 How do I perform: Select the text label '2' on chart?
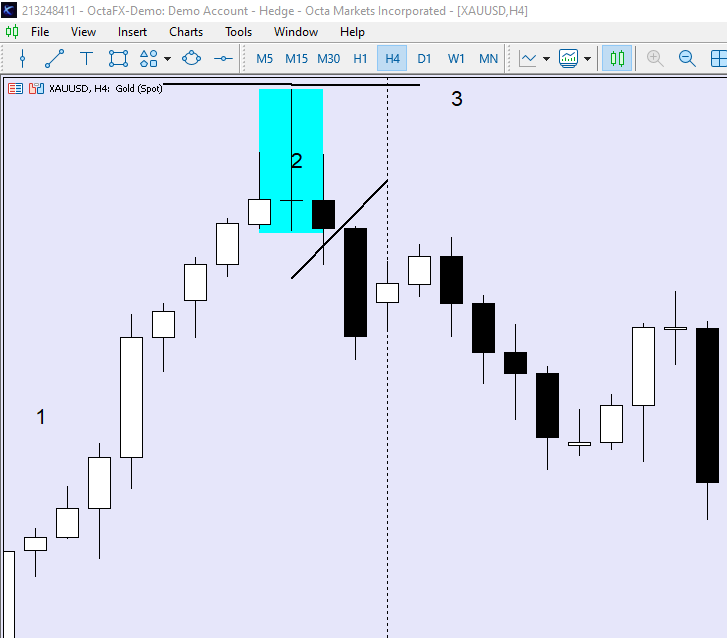click(297, 161)
